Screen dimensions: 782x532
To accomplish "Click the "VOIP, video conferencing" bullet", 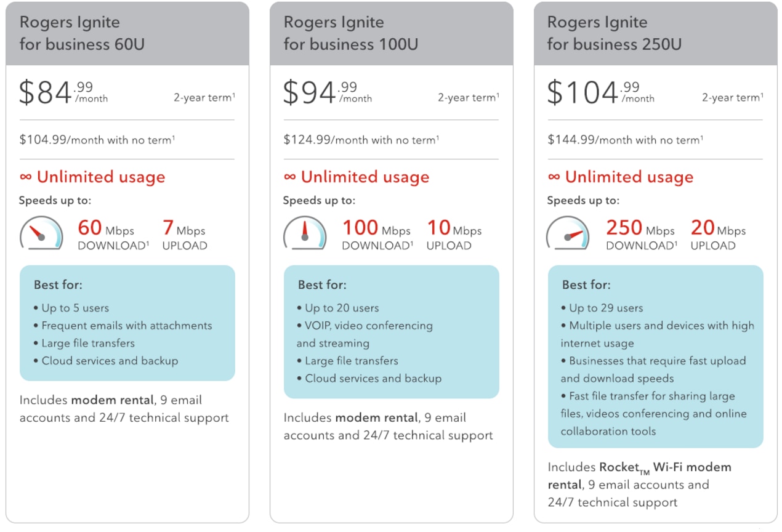I will tap(368, 326).
